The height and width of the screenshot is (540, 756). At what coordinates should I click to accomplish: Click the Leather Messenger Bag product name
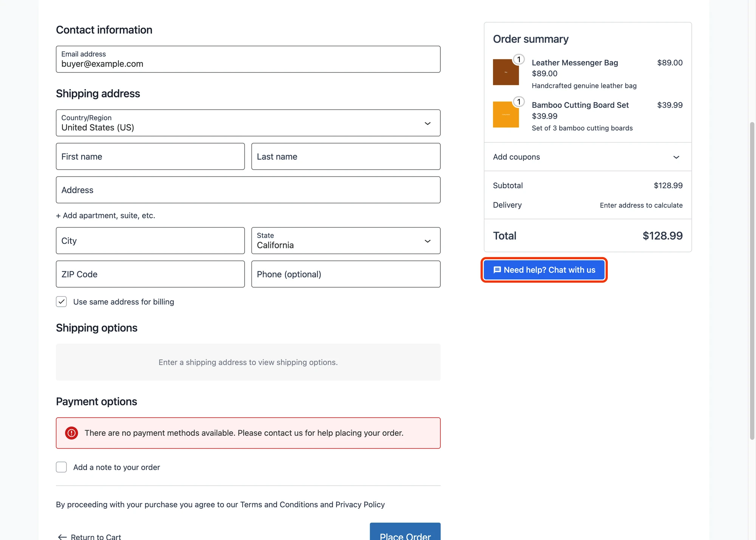click(x=575, y=63)
